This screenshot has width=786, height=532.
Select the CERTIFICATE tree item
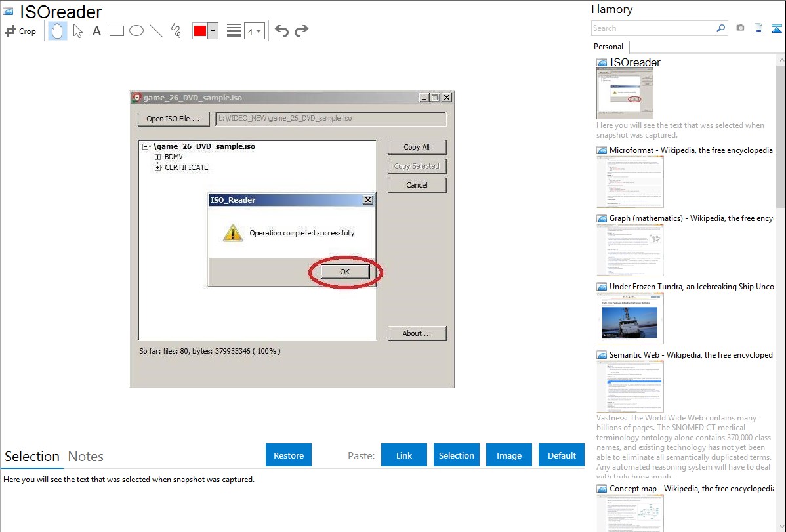(x=186, y=167)
